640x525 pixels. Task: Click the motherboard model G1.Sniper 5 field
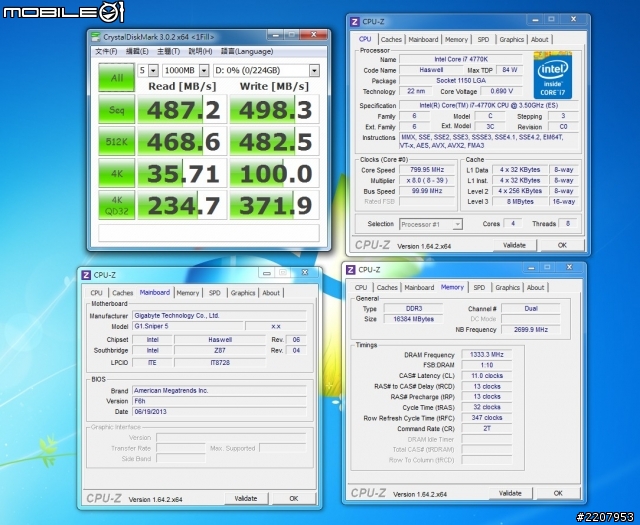tap(188, 326)
